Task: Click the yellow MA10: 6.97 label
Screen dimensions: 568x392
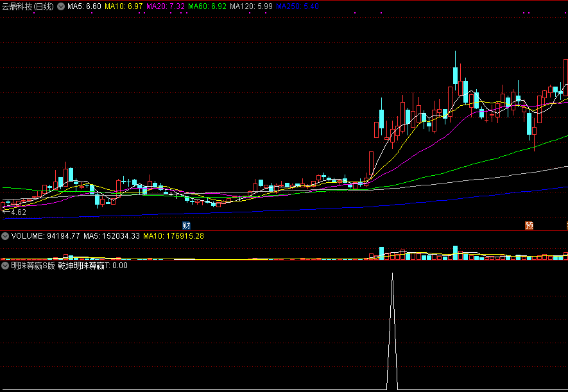Action: 123,6
